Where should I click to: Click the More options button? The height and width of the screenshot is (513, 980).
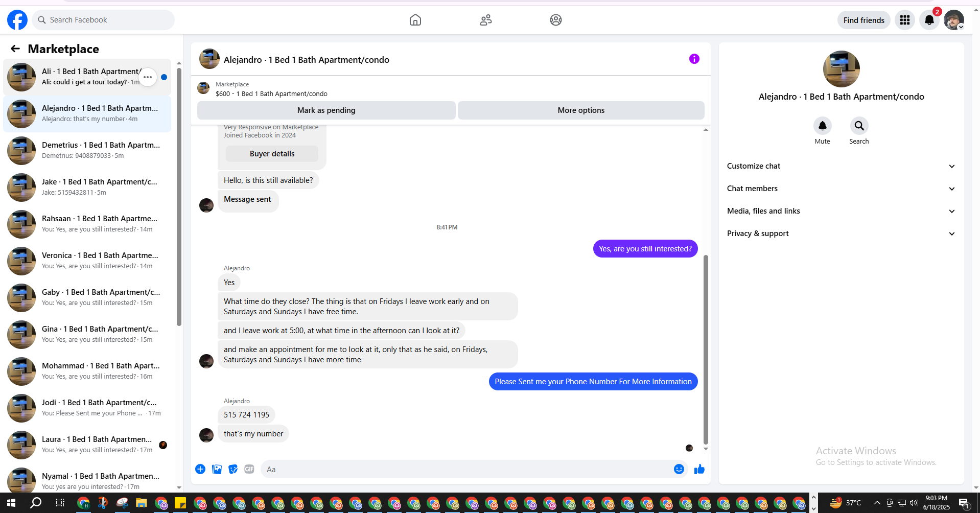(581, 110)
